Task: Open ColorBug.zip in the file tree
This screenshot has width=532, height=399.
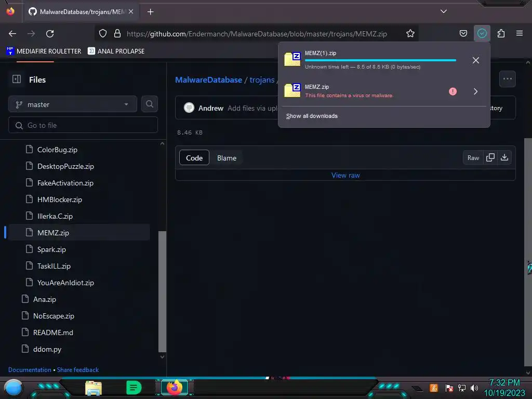Action: click(57, 150)
